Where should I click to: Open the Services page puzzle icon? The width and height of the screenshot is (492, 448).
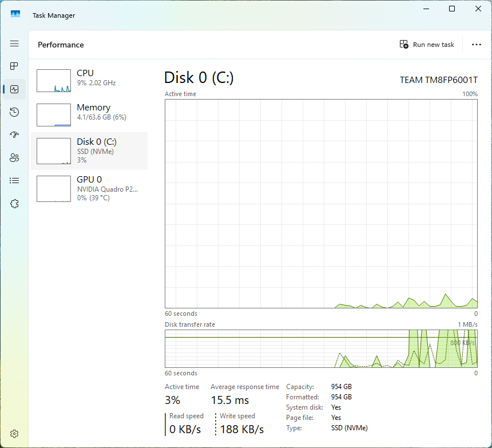click(14, 204)
